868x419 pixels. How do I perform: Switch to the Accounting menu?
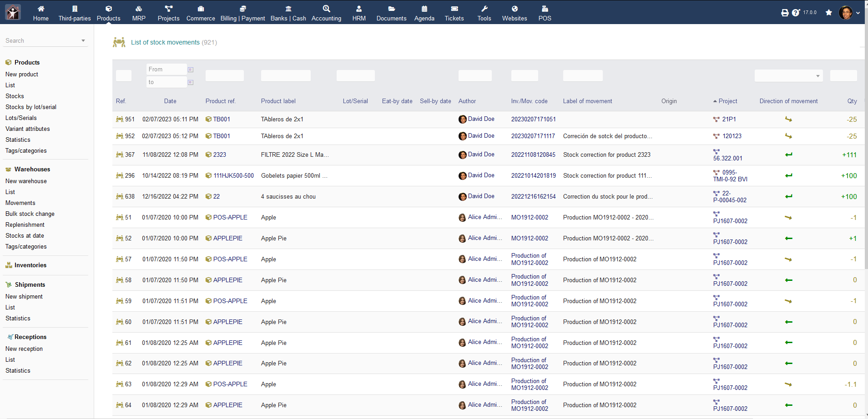326,12
